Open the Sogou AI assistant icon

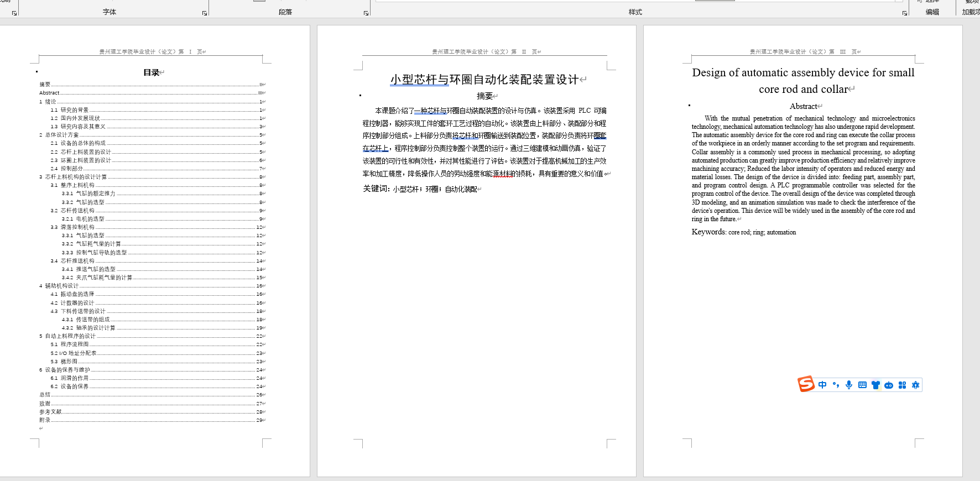coord(915,385)
